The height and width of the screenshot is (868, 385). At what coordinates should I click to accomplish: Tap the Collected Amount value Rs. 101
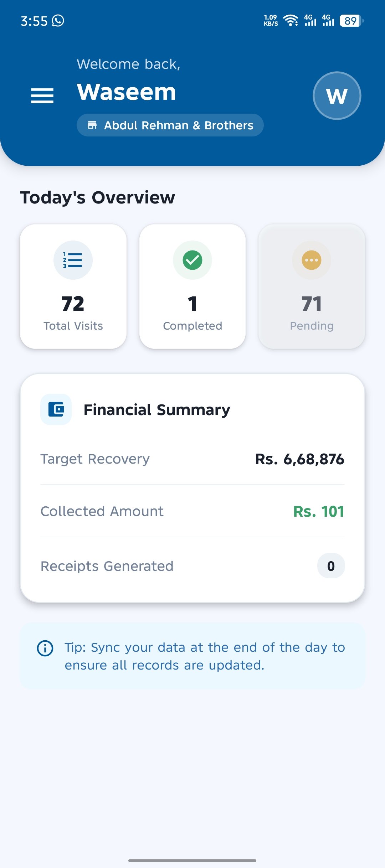[x=318, y=511]
